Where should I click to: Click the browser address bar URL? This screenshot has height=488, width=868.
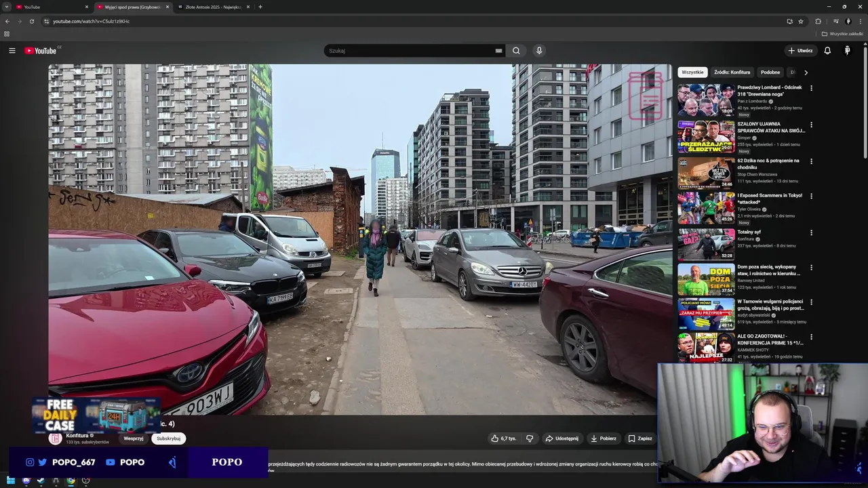click(x=92, y=21)
